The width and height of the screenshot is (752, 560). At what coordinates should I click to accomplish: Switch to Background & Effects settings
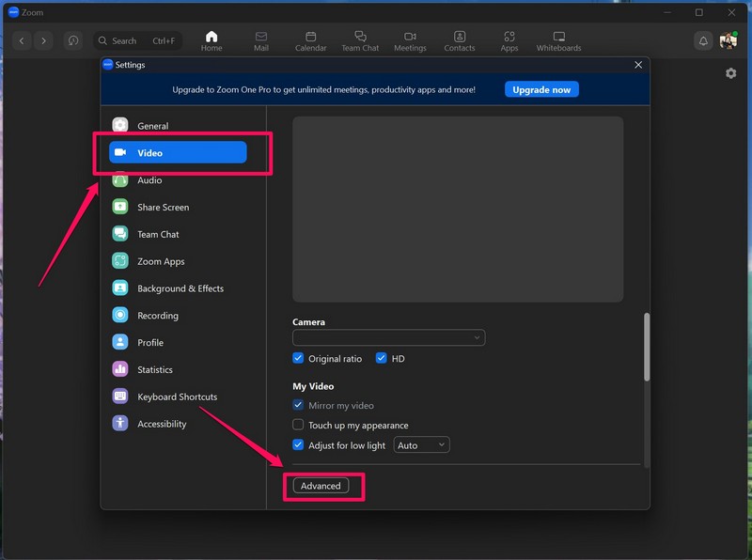(x=180, y=288)
